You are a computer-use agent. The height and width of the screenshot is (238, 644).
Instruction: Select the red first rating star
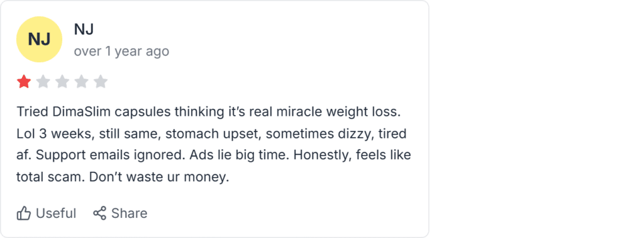point(24,82)
